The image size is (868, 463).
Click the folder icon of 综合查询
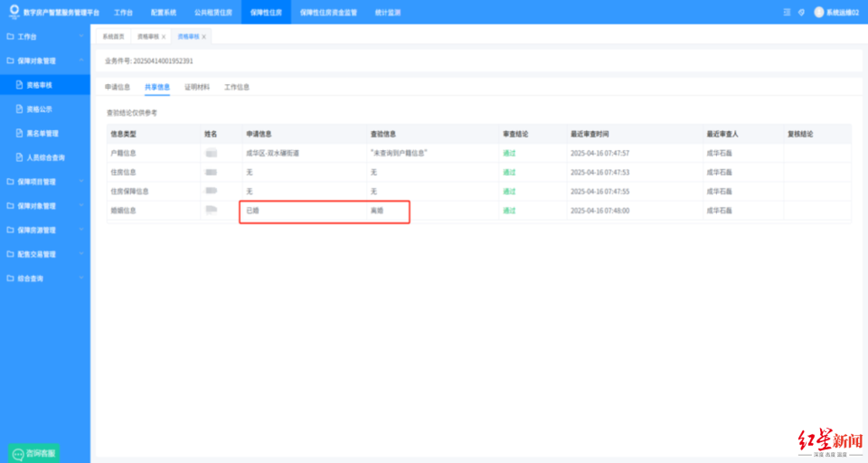(x=10, y=279)
